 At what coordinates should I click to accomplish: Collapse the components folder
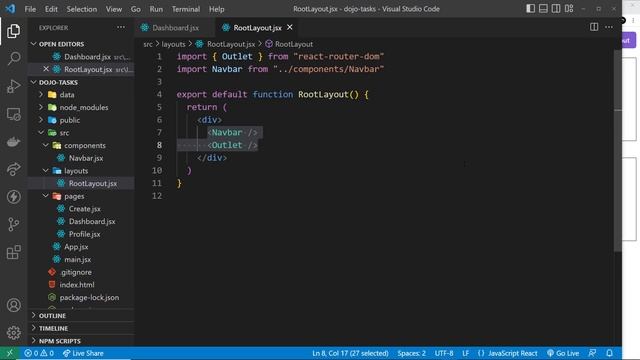(80, 145)
